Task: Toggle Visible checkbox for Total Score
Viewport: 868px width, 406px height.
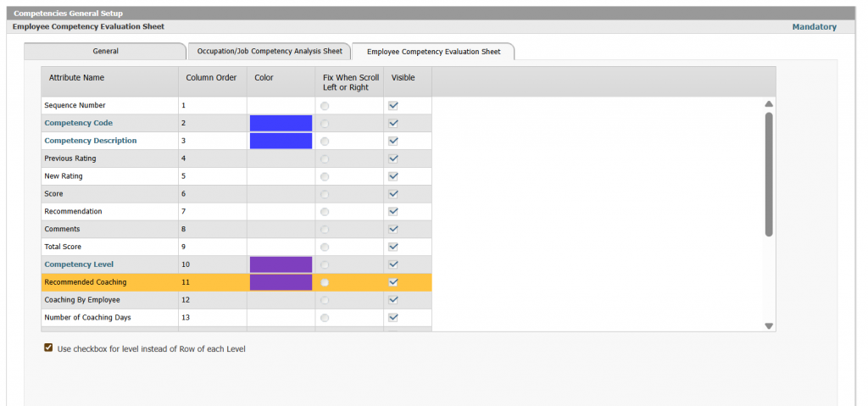Action: click(x=393, y=247)
